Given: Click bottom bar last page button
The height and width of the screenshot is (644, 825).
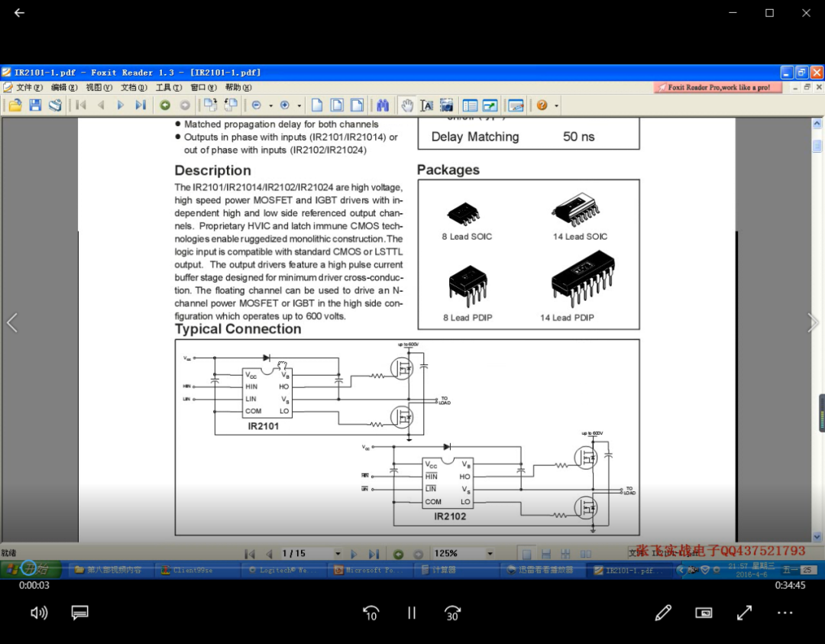Looking at the screenshot, I should [374, 554].
